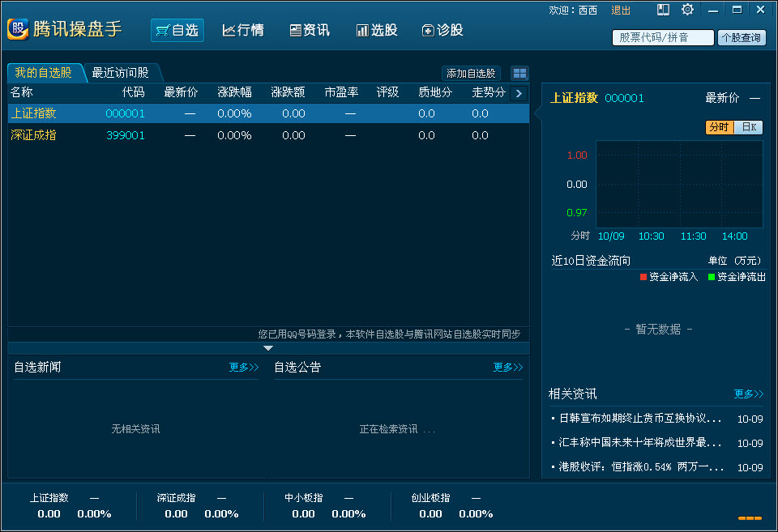The height and width of the screenshot is (532, 778).
Task: Click stock code 399001 in the table
Action: pos(125,135)
